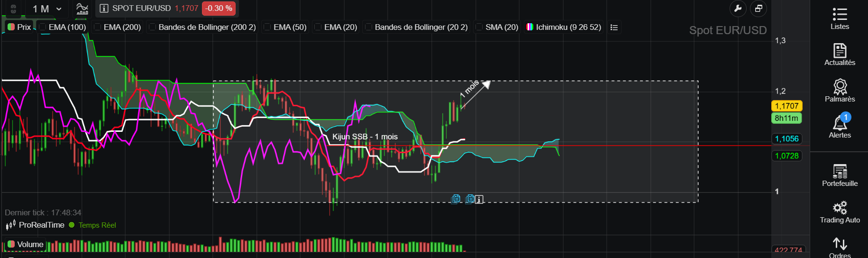Open the 1 M timeframe dropdown

47,9
